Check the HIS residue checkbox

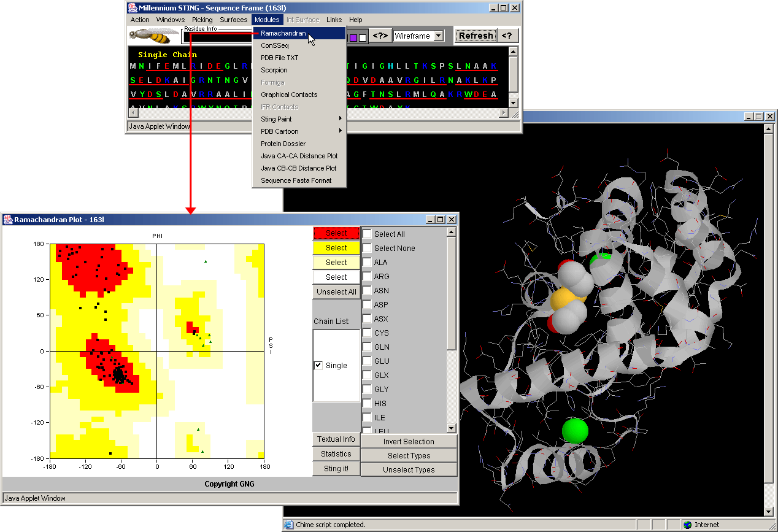click(367, 403)
